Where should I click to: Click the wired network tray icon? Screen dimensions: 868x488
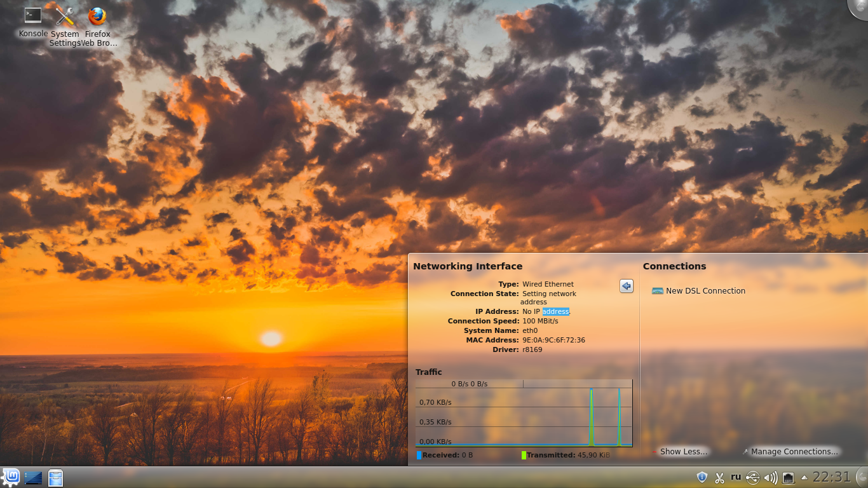coord(788,477)
